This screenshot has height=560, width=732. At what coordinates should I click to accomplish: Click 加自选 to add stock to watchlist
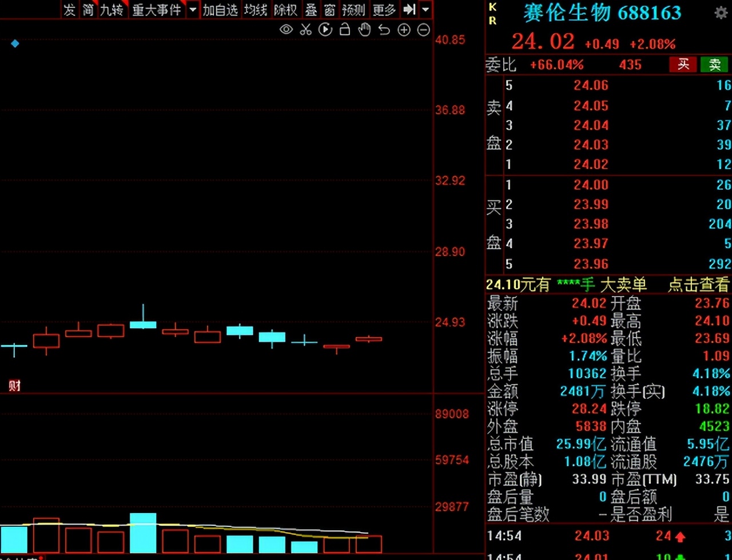220,10
